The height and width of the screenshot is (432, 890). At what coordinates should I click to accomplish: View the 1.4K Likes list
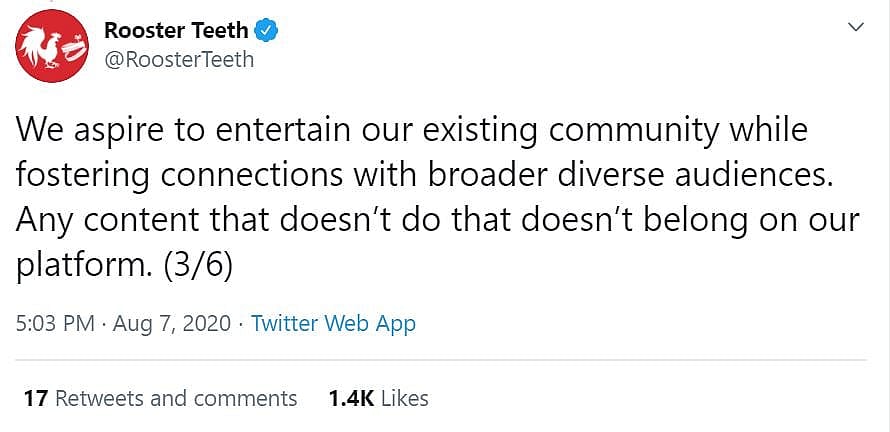coord(378,398)
